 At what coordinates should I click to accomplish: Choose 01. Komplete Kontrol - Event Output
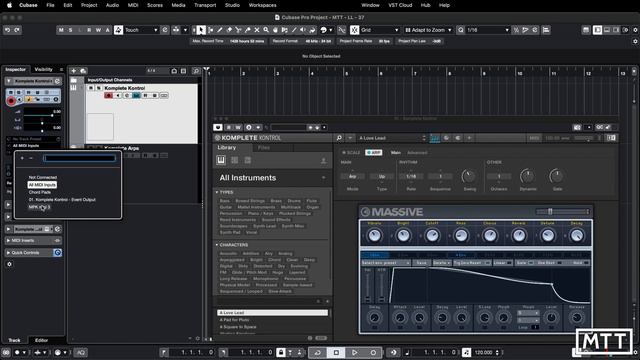(62, 200)
